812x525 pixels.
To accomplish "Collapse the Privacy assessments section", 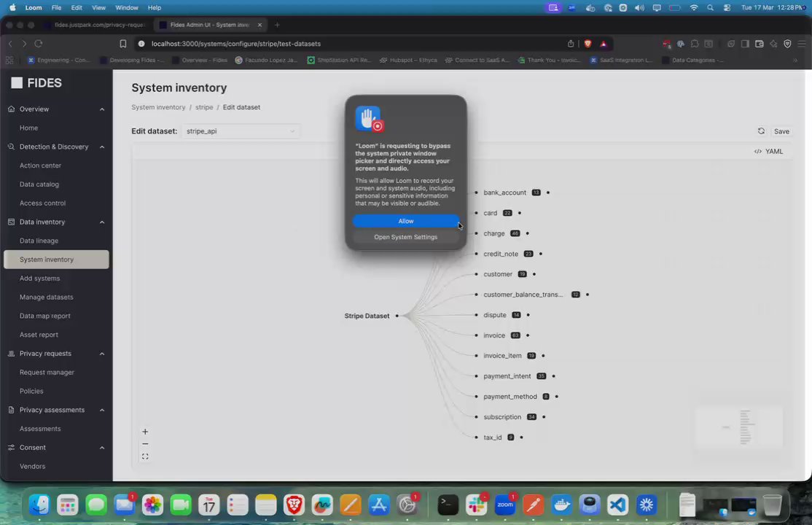I will click(x=102, y=410).
